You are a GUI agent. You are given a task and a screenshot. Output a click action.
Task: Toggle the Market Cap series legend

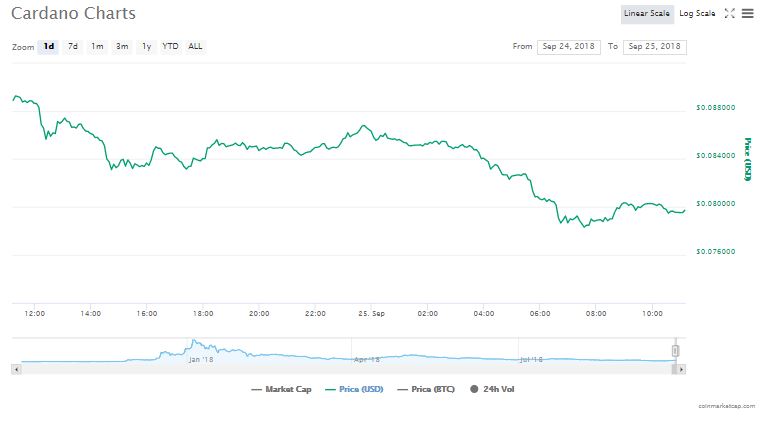coord(281,389)
